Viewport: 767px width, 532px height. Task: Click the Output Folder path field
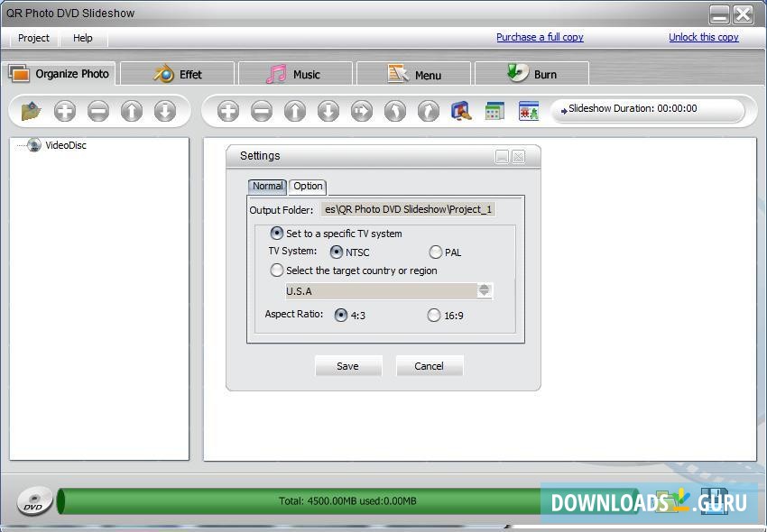409,210
